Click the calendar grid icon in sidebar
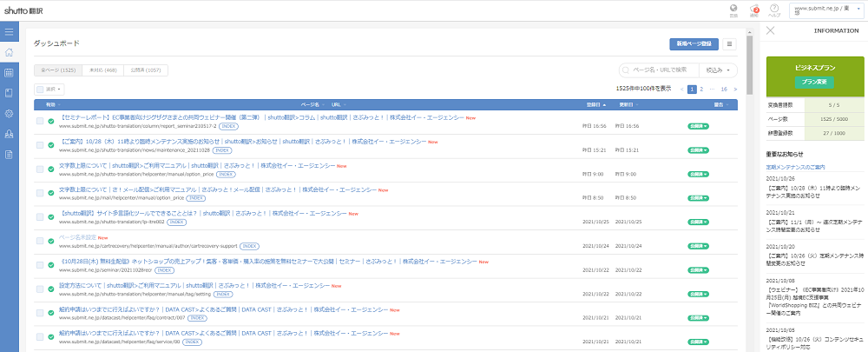The image size is (868, 352). (9, 73)
